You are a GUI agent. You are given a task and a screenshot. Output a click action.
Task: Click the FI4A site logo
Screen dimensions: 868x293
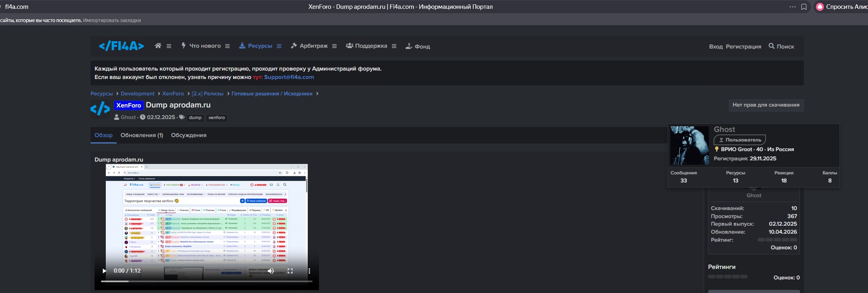click(x=121, y=46)
